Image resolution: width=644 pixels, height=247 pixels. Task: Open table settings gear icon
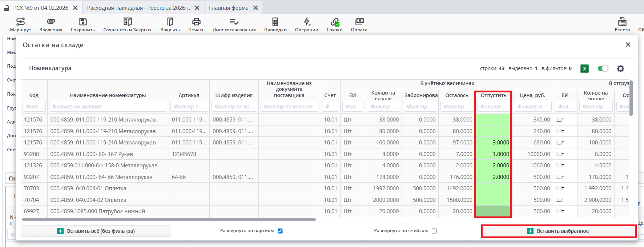pyautogui.click(x=620, y=68)
